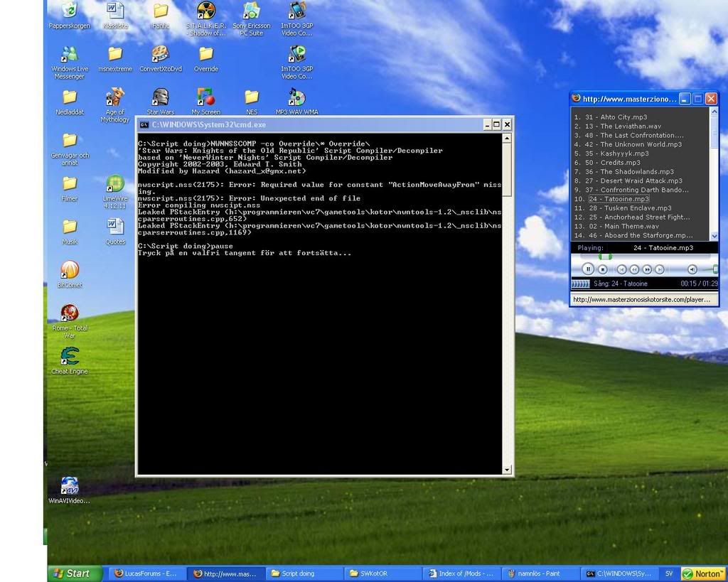This screenshot has width=728, height=582.
Task: Select the Override folder on the desktop
Action: pyautogui.click(x=206, y=59)
